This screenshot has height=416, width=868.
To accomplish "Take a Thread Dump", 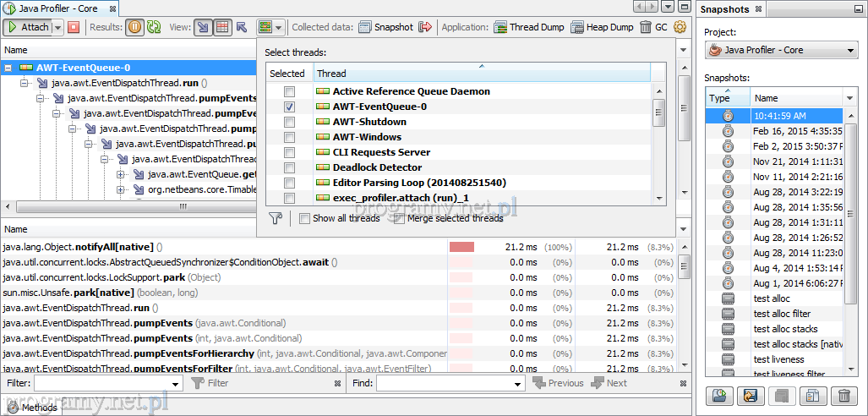I will pos(528,27).
